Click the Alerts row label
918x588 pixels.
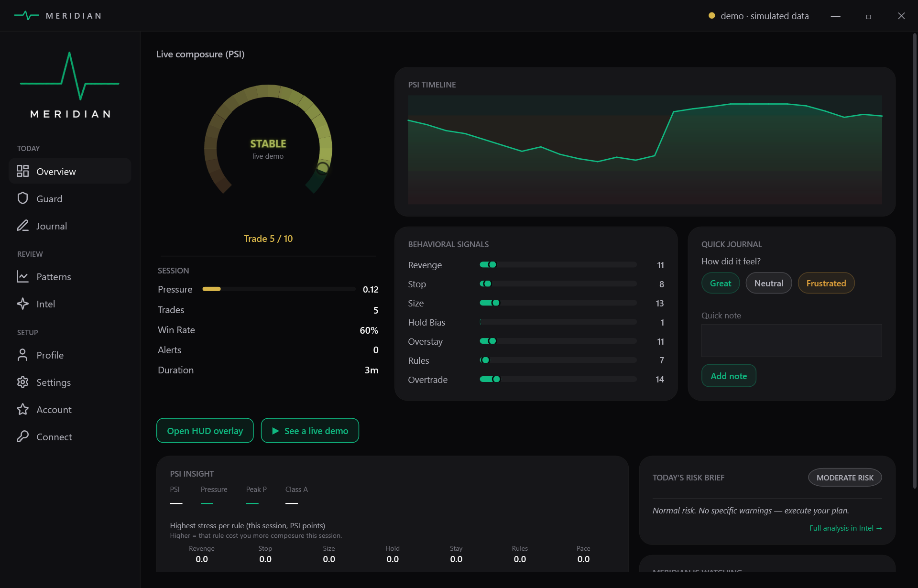tap(169, 350)
